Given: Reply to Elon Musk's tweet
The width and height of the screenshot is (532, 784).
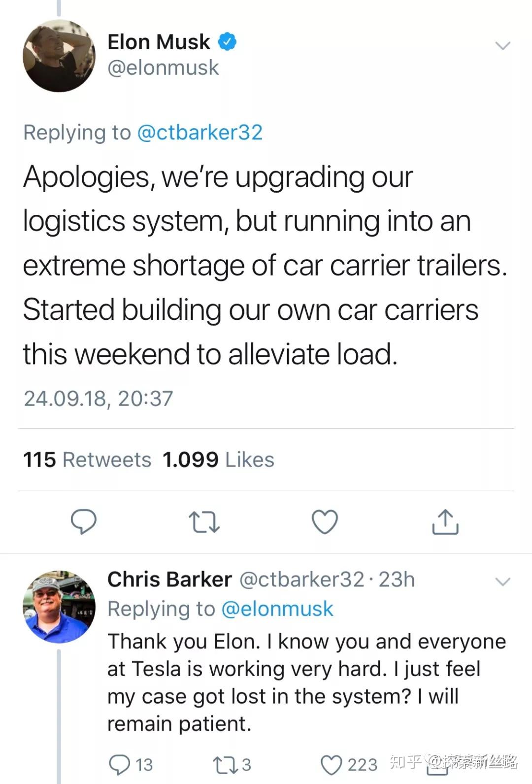Looking at the screenshot, I should (84, 521).
